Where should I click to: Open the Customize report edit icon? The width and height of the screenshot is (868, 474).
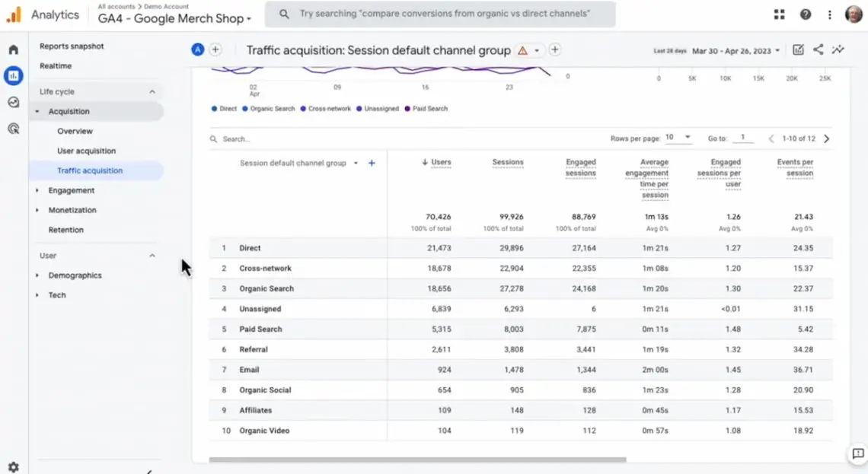(798, 49)
